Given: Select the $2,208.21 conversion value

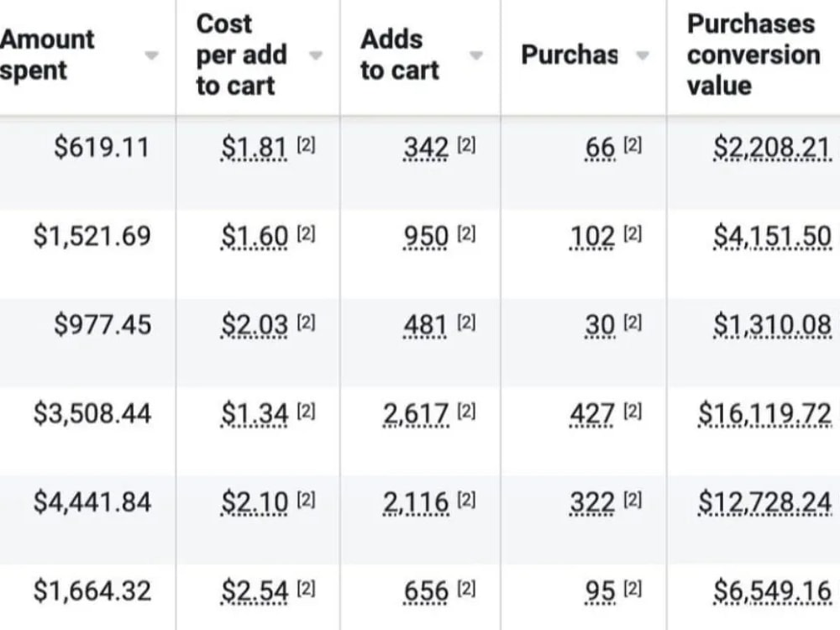Looking at the screenshot, I should click(x=772, y=147).
